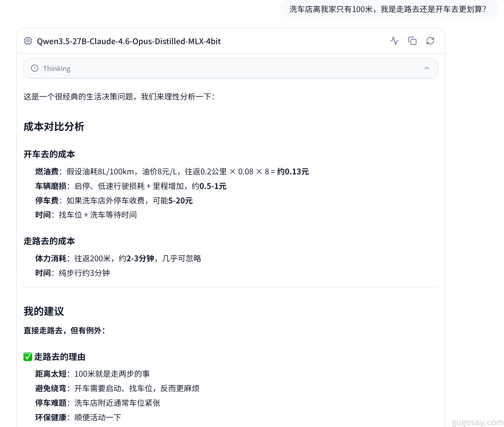Screen dimensions: 504x427
Task: Collapse the Thinking section via its chevron
Action: coord(426,68)
